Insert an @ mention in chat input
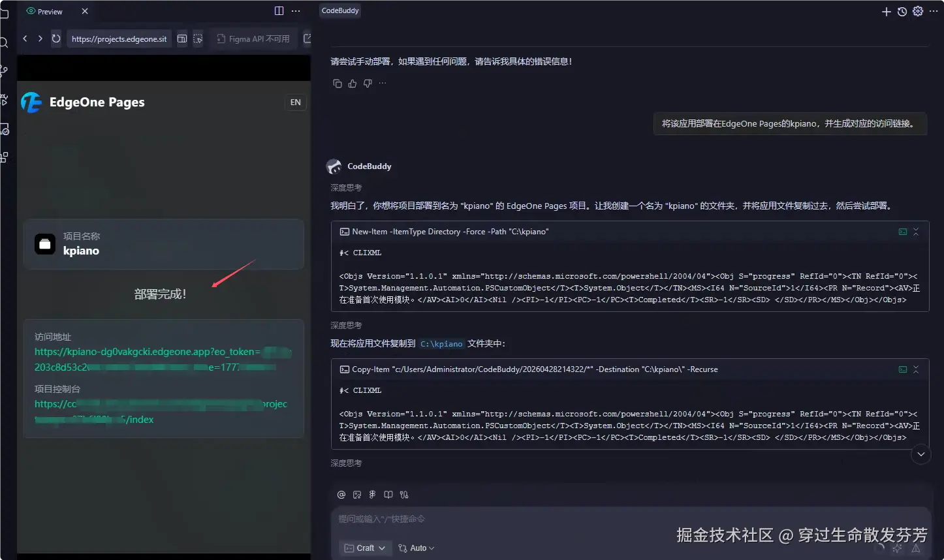Image resolution: width=944 pixels, height=560 pixels. [x=341, y=495]
